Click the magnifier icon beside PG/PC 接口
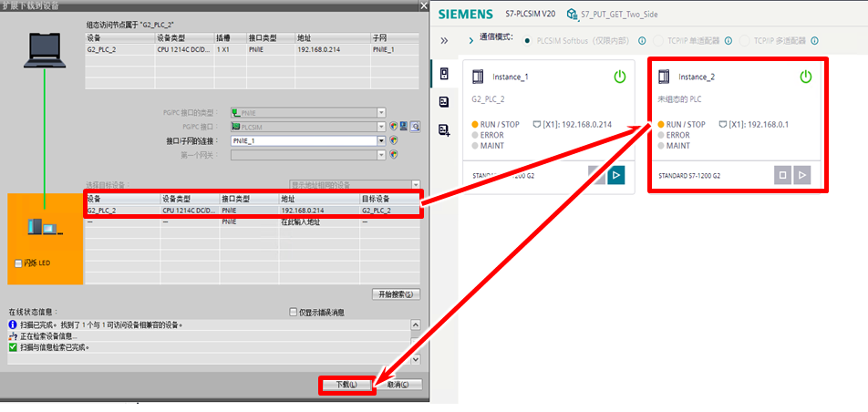868x412 pixels. click(x=415, y=127)
